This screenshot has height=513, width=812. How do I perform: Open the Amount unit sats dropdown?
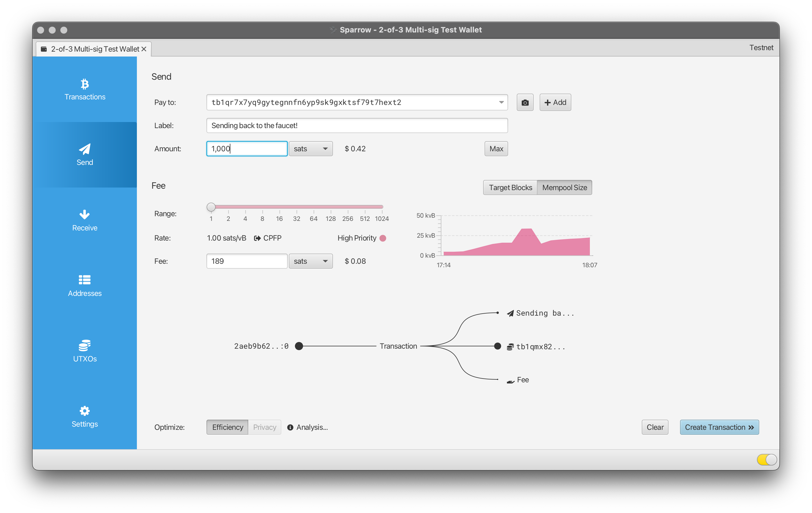coord(311,149)
